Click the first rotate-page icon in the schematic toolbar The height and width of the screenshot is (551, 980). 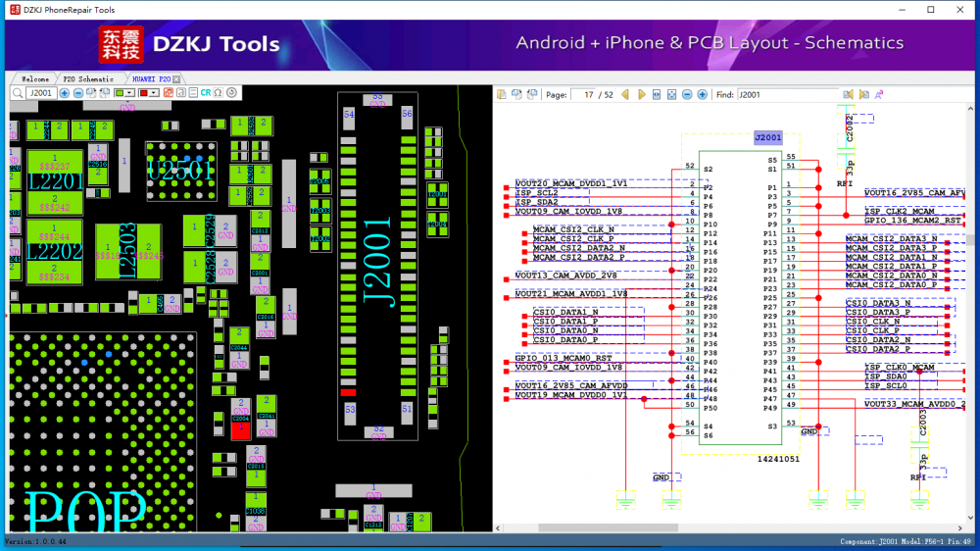pos(516,95)
